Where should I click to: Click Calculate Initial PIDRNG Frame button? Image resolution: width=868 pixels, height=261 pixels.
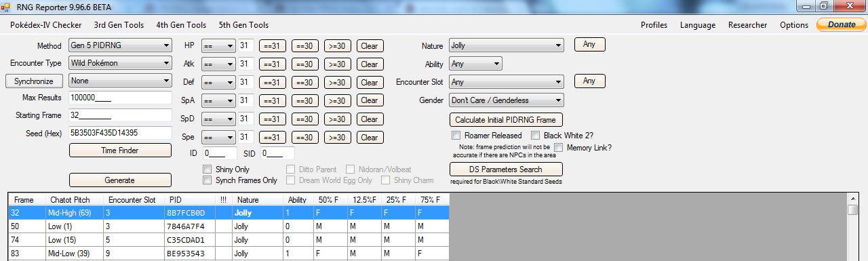506,119
